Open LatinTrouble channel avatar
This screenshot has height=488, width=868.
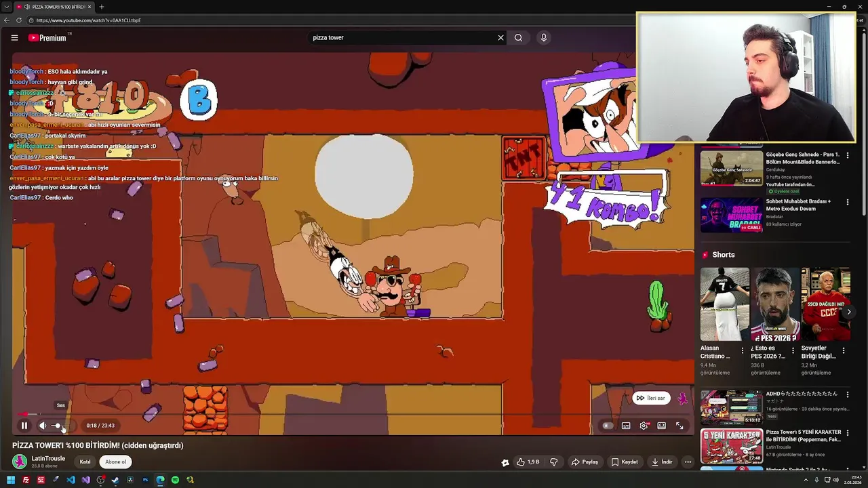coord(20,462)
